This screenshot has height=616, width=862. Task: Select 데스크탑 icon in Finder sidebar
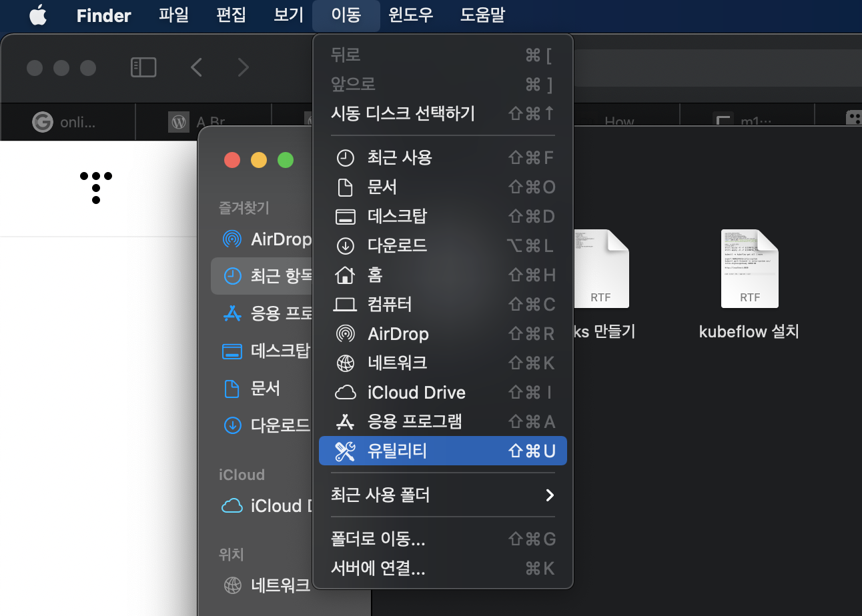pos(232,351)
